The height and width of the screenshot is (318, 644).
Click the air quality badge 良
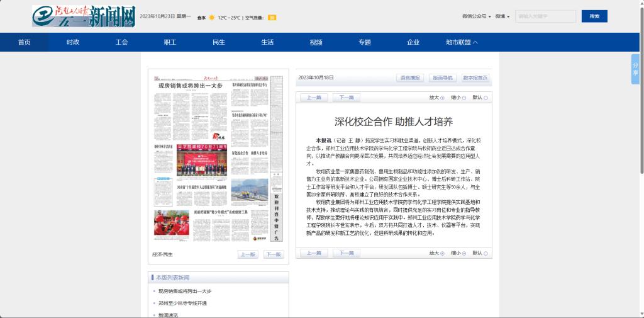(x=272, y=18)
